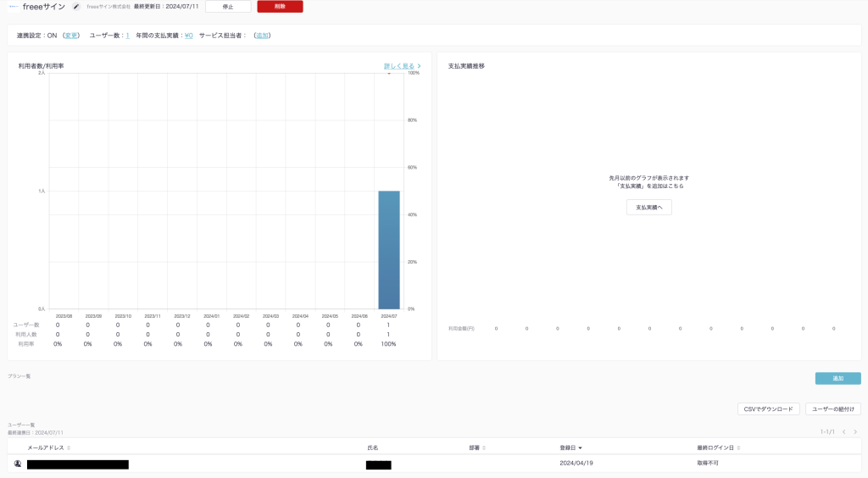Viewport: 868px width, 478px height.
Task: Go to previous page of user list
Action: point(843,432)
